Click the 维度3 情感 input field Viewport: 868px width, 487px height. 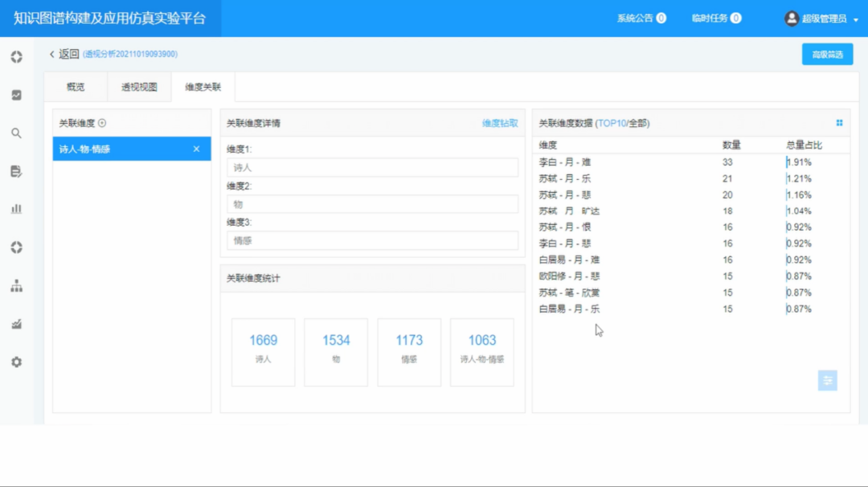click(373, 241)
